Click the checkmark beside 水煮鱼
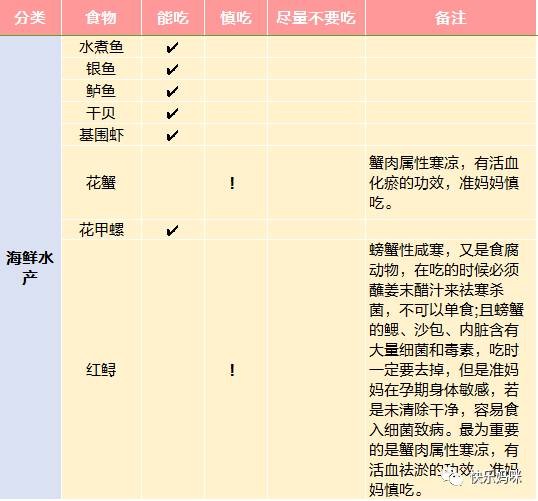538x501 pixels. pos(172,47)
